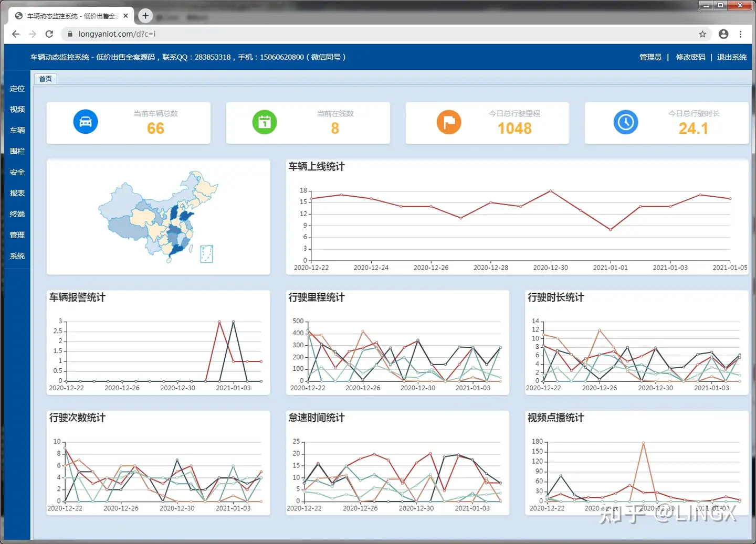Click the 今日总行驶里程 value 1048
The height and width of the screenshot is (544, 756).
tap(514, 129)
